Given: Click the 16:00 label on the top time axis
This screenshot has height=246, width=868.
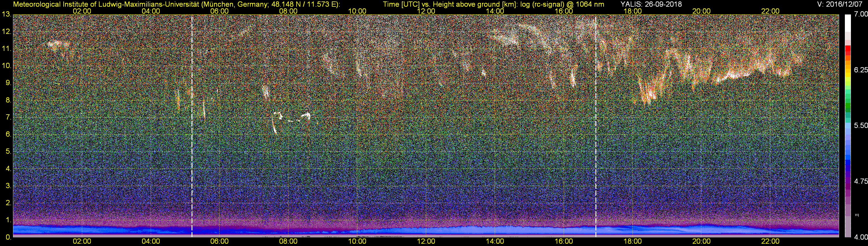Looking at the screenshot, I should [564, 11].
